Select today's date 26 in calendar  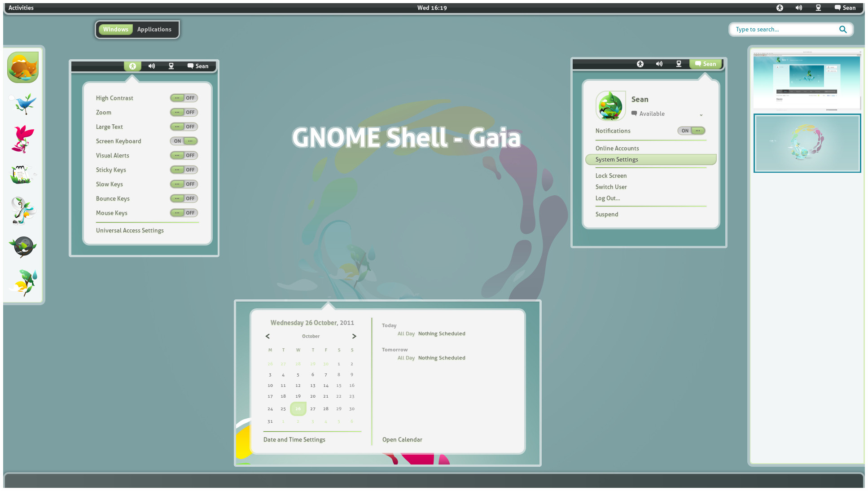pos(298,408)
